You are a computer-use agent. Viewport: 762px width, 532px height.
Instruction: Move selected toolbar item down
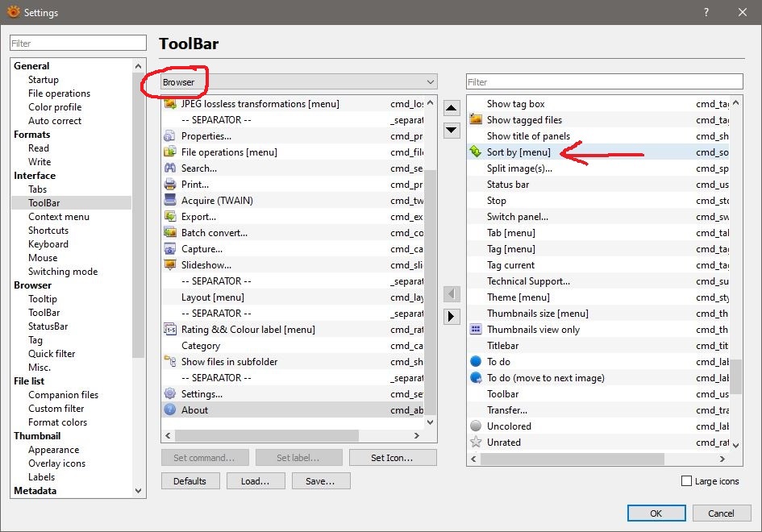[x=452, y=130]
